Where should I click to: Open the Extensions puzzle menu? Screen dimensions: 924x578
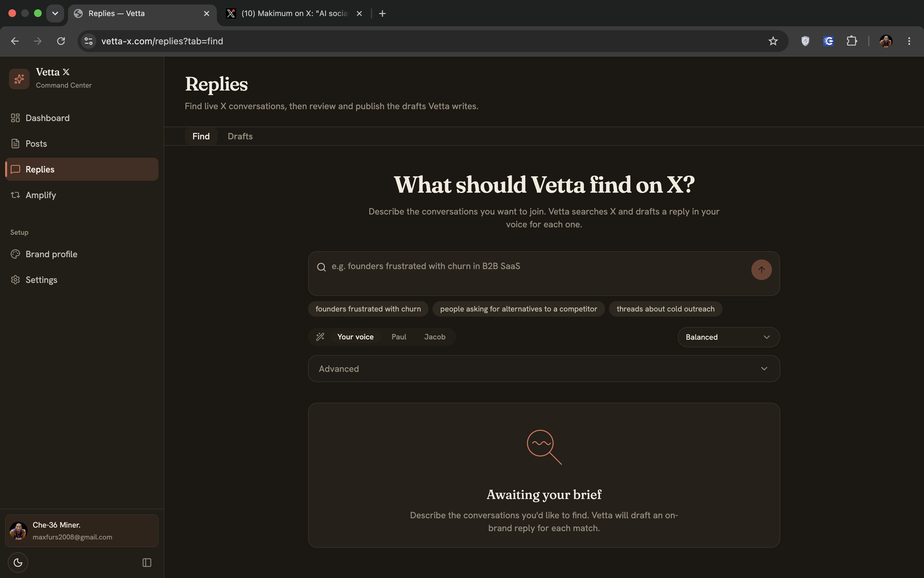point(852,41)
